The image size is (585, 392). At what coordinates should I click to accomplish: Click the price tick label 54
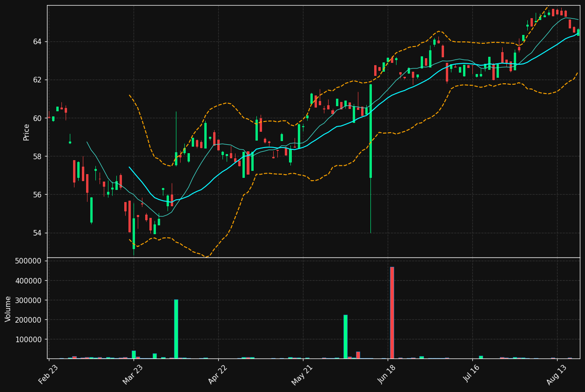[37, 233]
